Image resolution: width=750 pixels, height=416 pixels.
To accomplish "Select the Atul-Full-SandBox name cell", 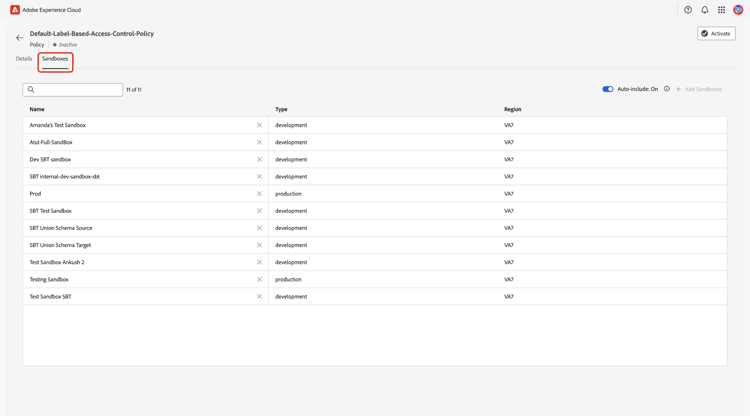I will point(51,142).
